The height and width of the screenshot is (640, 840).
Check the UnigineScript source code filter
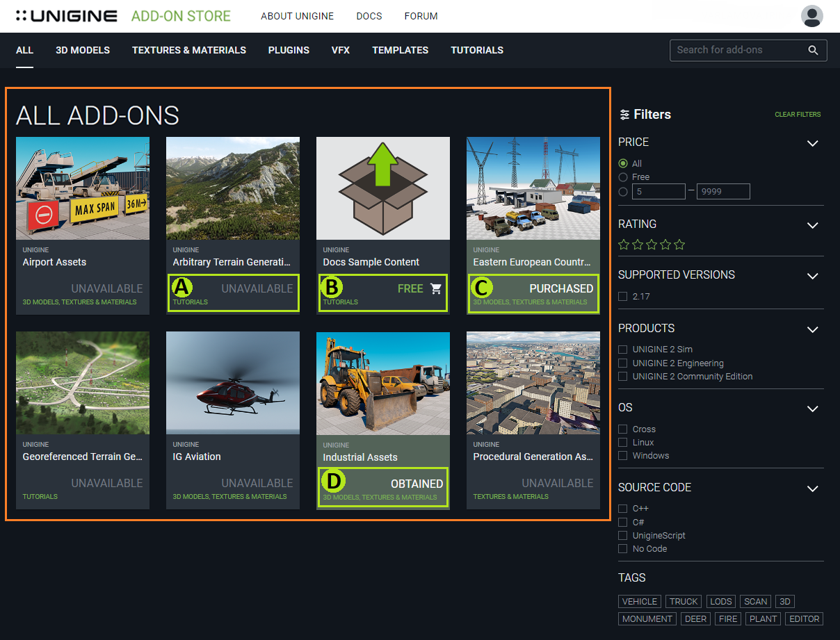(623, 536)
